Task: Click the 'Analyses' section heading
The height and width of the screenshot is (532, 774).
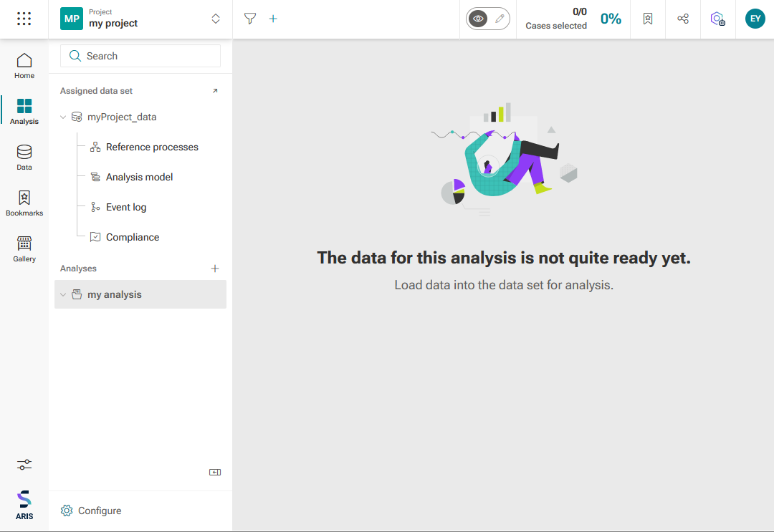Action: tap(79, 269)
